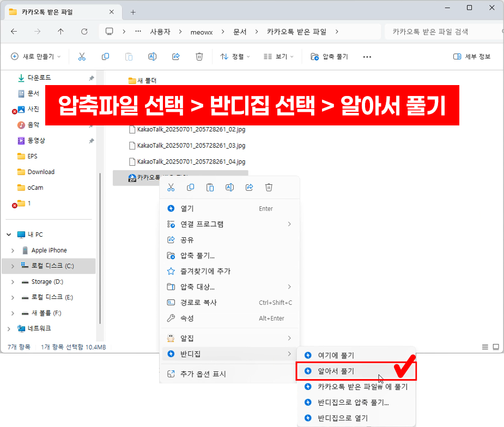Click the Rename icon in the context menu

coord(230,187)
